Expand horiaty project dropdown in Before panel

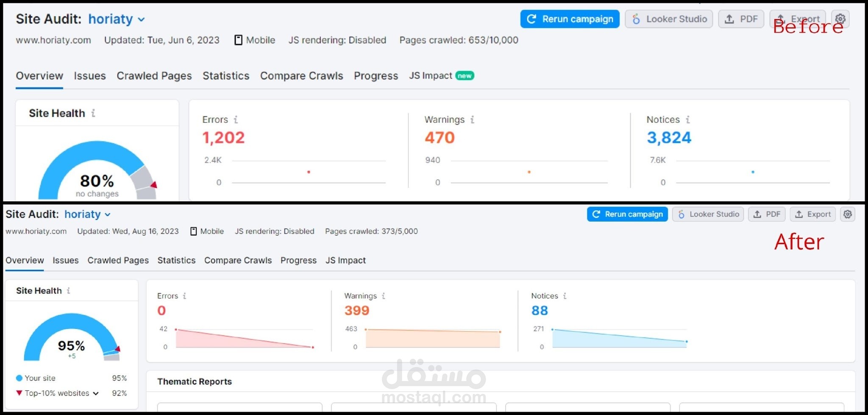pos(117,19)
